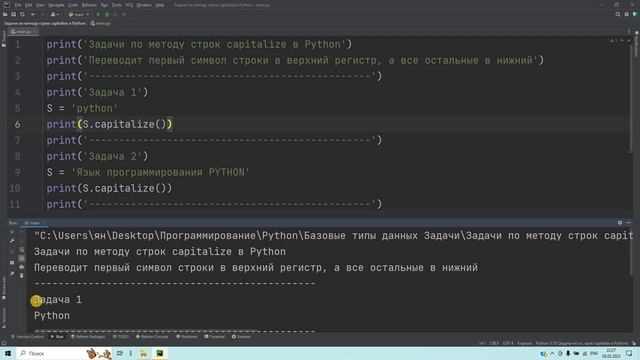Open the Navigate menu

point(56,5)
